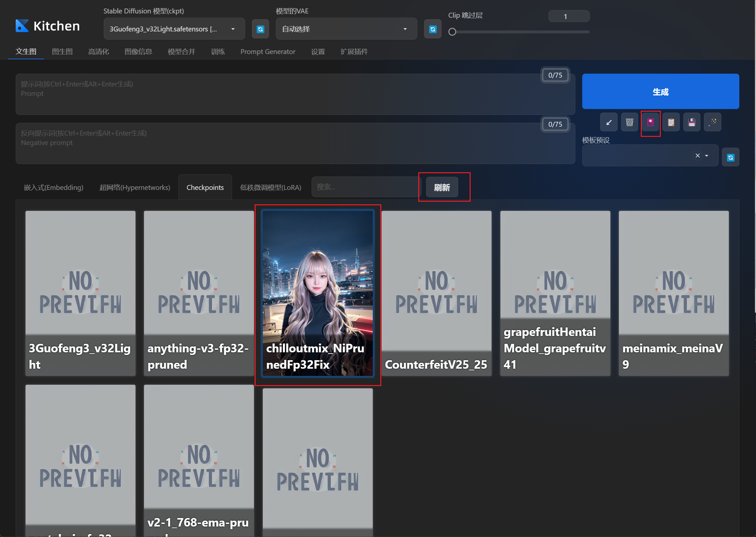Open the 低秩微调模型(LoRA) tab
The image size is (756, 537).
tap(270, 188)
